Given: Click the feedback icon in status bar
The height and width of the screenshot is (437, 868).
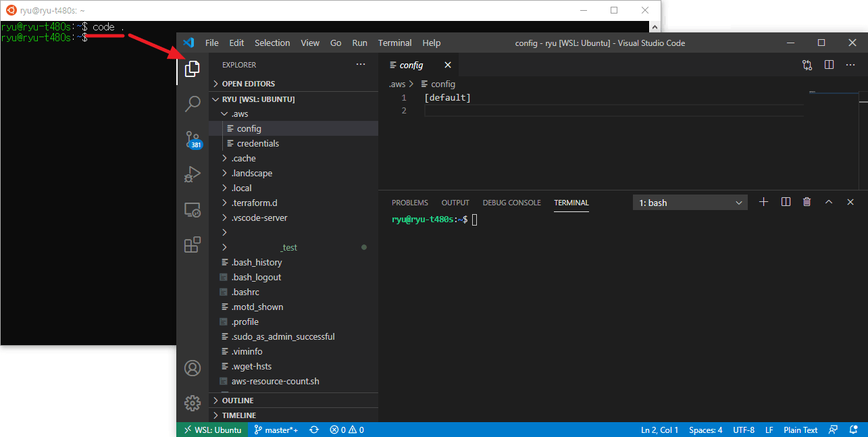Looking at the screenshot, I should coord(834,430).
